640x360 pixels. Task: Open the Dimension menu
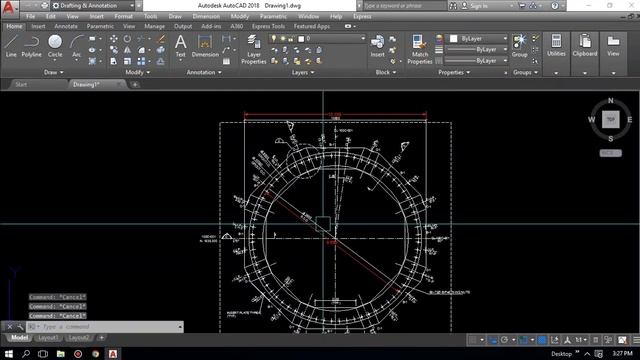point(206,16)
